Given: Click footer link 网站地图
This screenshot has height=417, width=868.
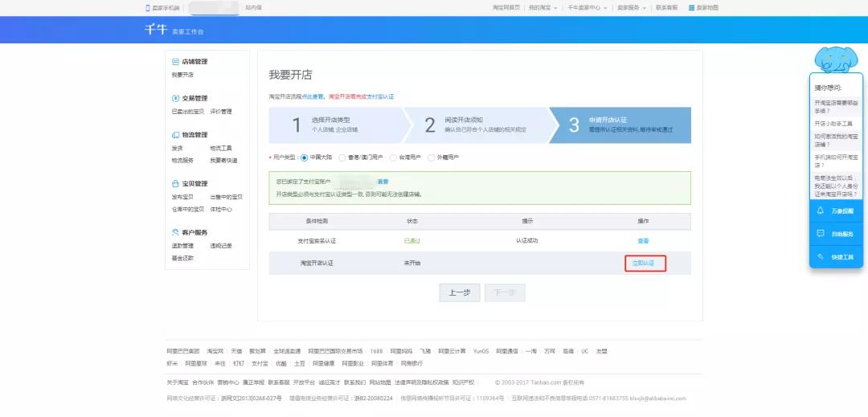Looking at the screenshot, I should [379, 382].
